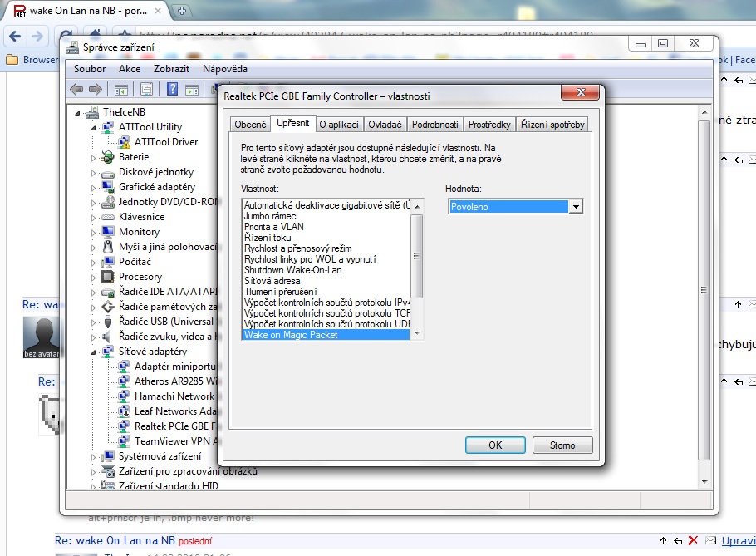
Task: Open the Zobrazit menu
Action: (172, 69)
